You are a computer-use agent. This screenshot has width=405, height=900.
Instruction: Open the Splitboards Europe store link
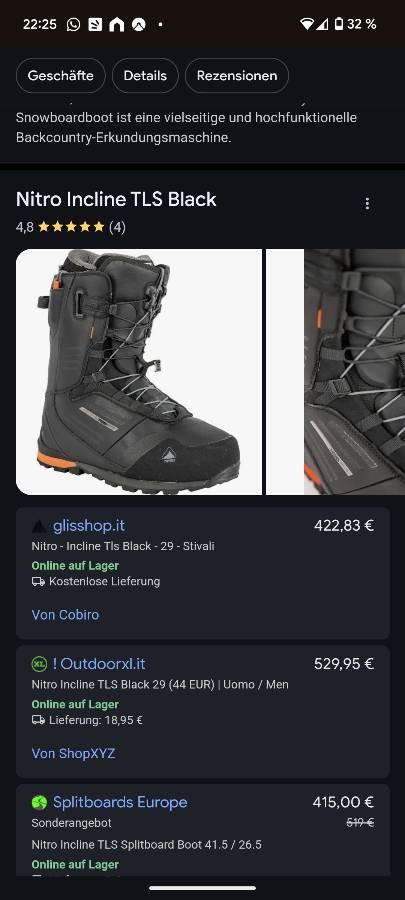pos(120,802)
